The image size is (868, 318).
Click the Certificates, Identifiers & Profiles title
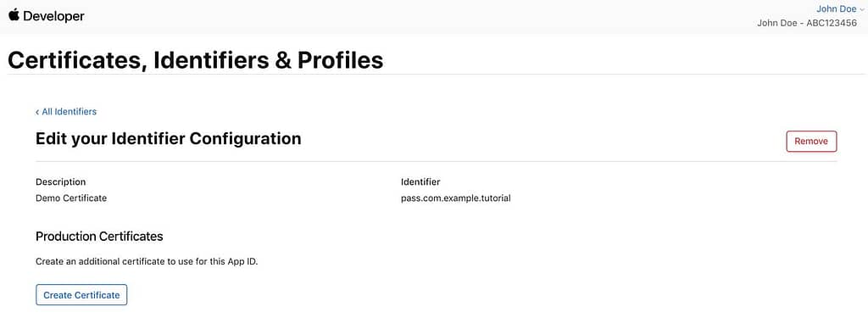196,60
